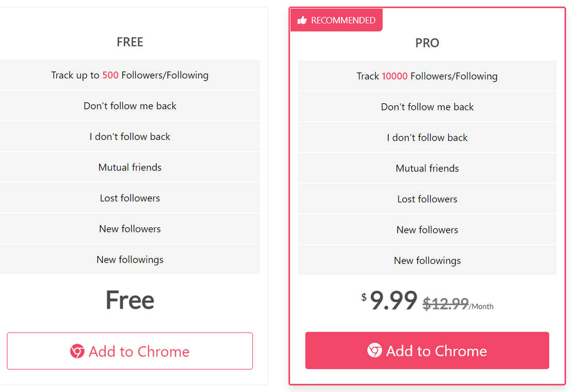Click 'I don't follow back' in Pro plan
Screen dimensions: 572x392
pos(427,137)
